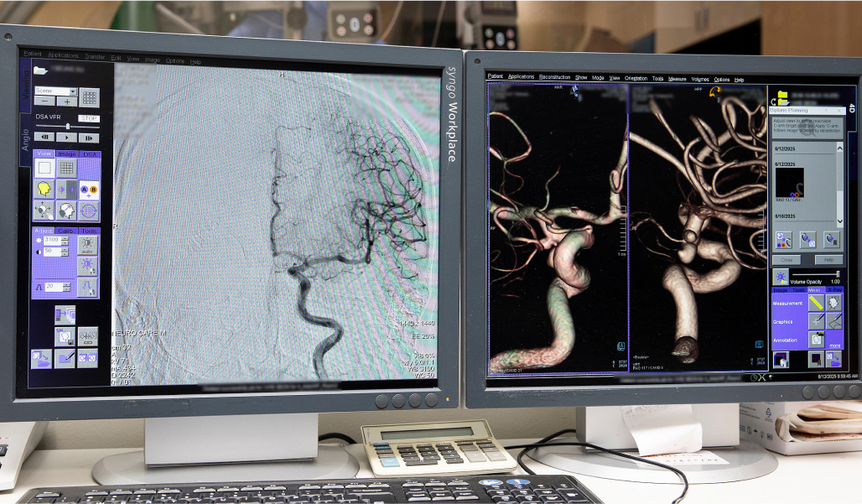This screenshot has width=862, height=504.
Task: Click the yellow folders icon on right monitor
Action: (x=782, y=98)
